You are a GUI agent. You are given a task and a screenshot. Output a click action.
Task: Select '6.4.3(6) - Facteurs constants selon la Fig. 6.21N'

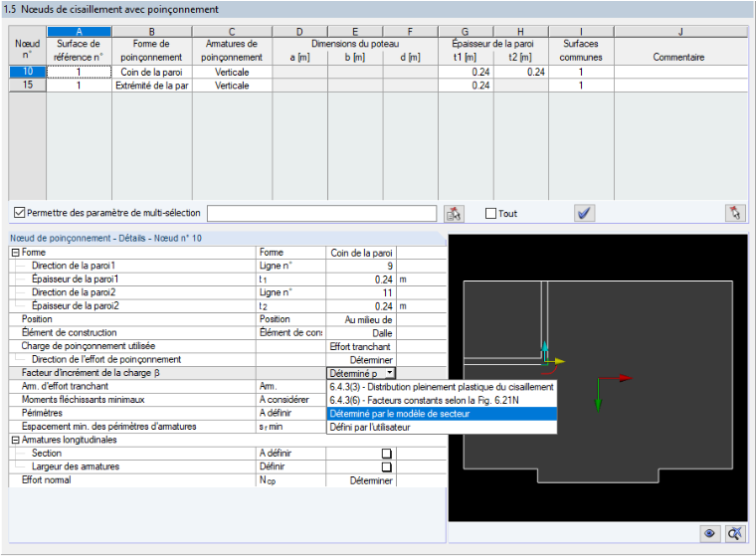(442, 400)
